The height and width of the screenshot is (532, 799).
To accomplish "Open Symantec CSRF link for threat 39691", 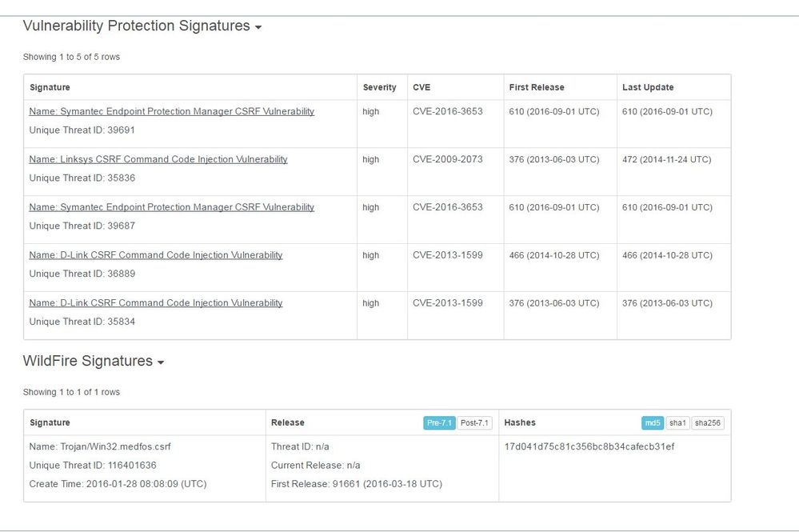I will click(x=171, y=111).
